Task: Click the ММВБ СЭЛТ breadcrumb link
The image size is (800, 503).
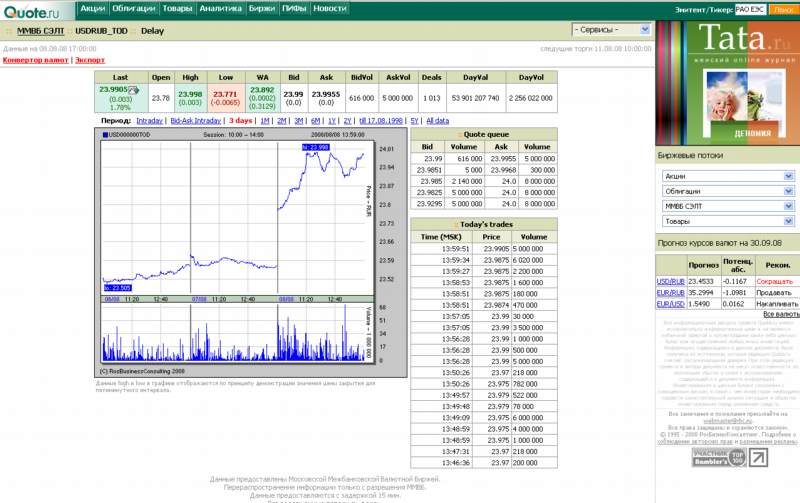Action: coord(40,31)
